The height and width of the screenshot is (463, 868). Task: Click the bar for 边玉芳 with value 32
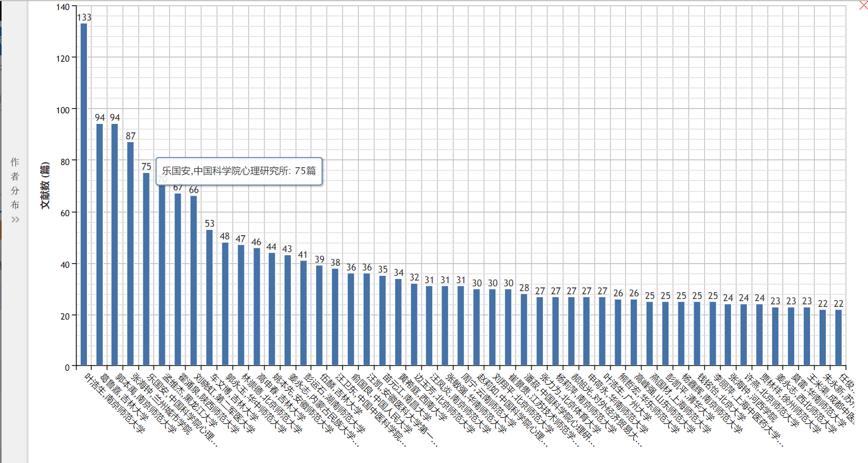(414, 324)
